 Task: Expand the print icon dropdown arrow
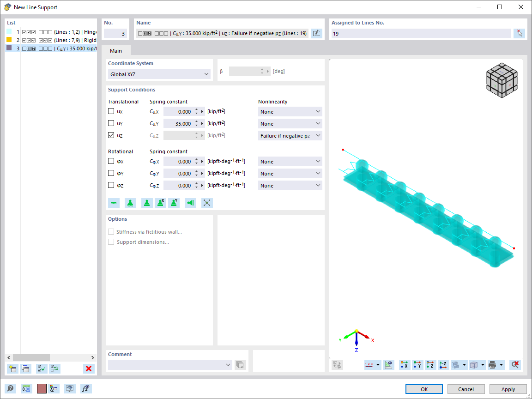click(501, 365)
